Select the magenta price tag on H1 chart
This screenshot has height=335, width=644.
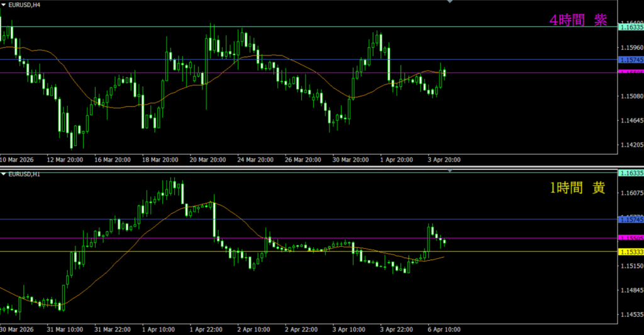pos(631,238)
